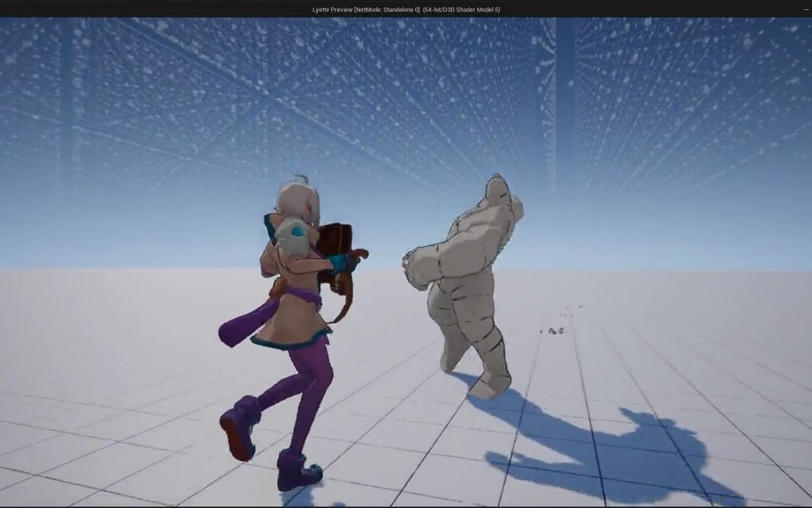
Task: Click the Lyette Preview title bar text
Action: pyautogui.click(x=405, y=9)
